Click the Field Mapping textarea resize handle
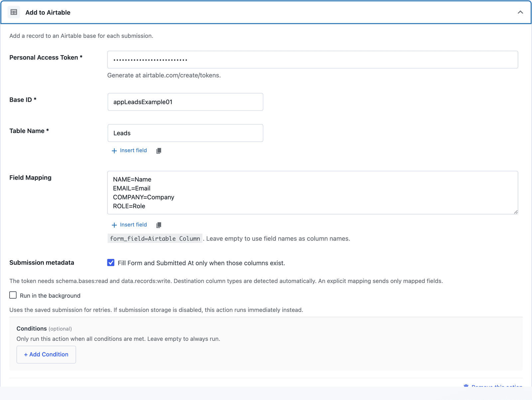The width and height of the screenshot is (532, 400). [x=515, y=212]
